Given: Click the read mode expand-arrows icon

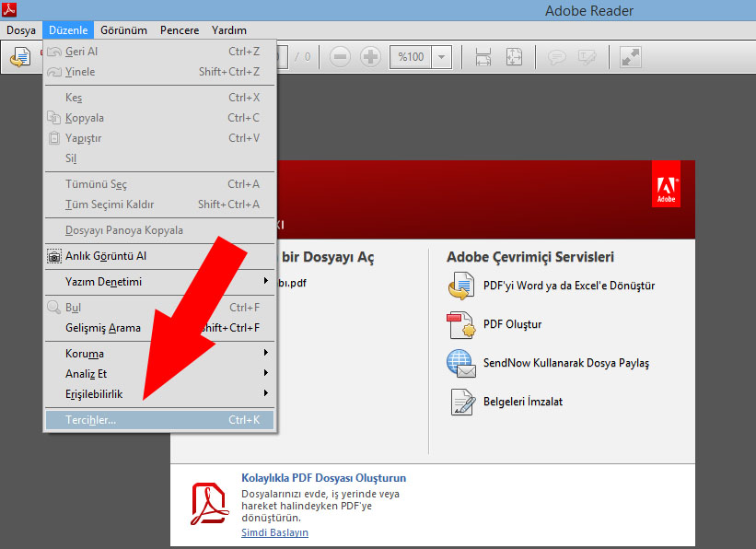Looking at the screenshot, I should click(630, 57).
